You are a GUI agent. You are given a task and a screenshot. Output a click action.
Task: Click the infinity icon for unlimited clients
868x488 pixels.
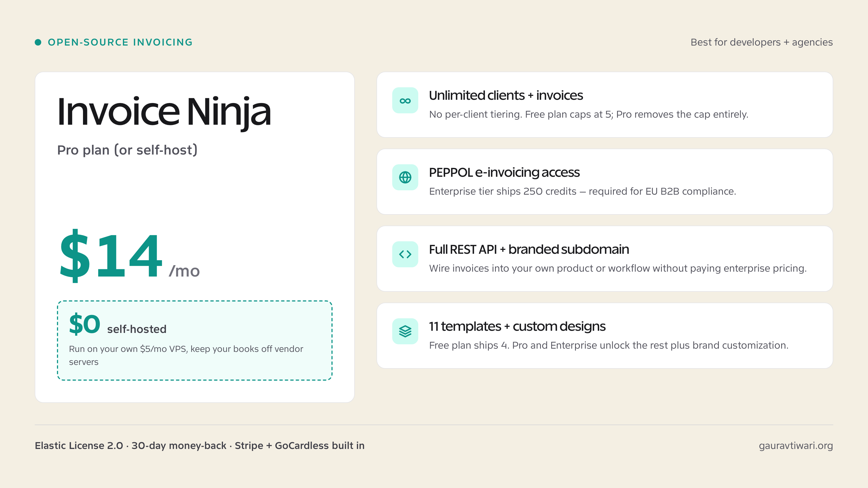pyautogui.click(x=405, y=100)
